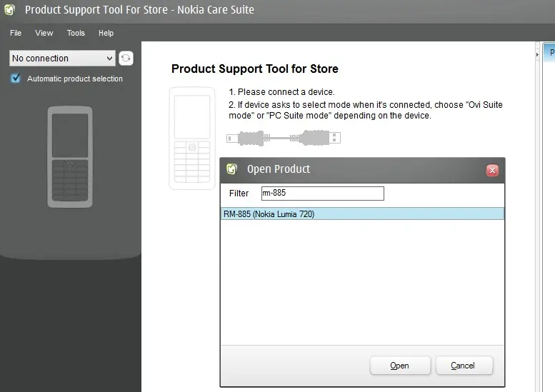Click the USB cable illustration
This screenshot has width=555, height=392.
point(283,138)
